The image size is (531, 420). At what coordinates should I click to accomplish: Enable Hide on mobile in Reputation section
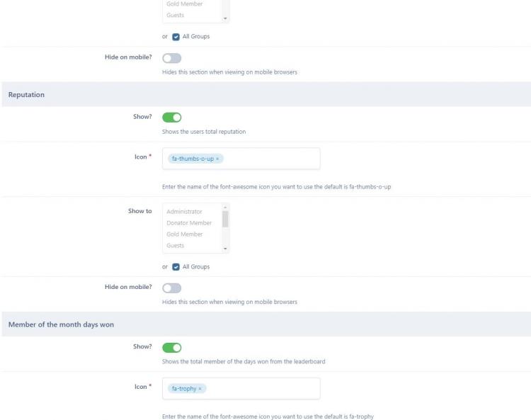tap(172, 288)
